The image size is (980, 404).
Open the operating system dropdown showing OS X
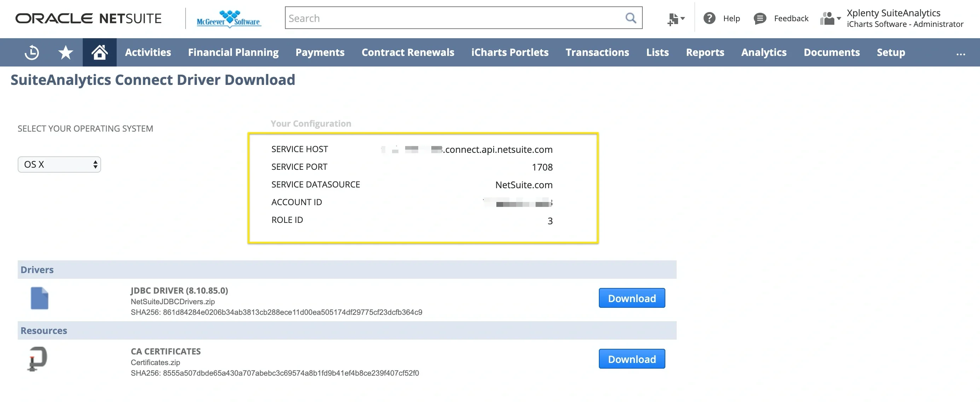[59, 164]
